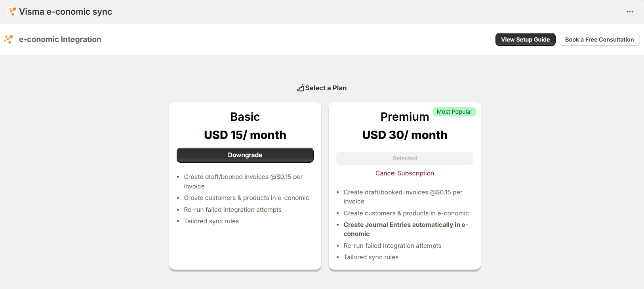
Task: Click the Most Popular badge
Action: (x=454, y=112)
